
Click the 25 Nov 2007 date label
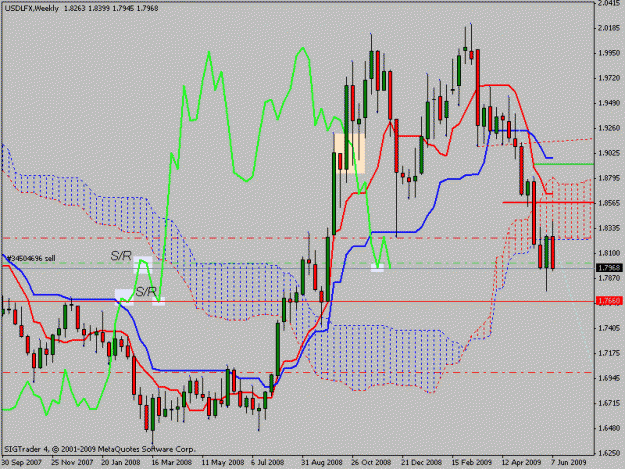(x=72, y=463)
